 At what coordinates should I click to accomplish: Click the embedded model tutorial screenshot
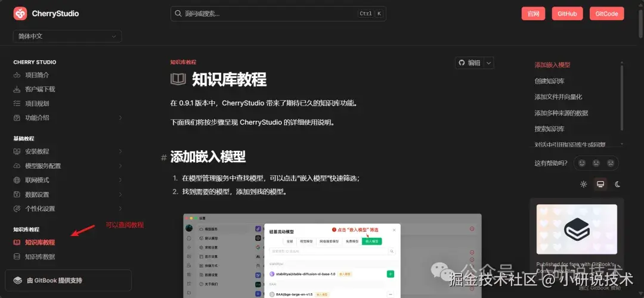pos(332,256)
